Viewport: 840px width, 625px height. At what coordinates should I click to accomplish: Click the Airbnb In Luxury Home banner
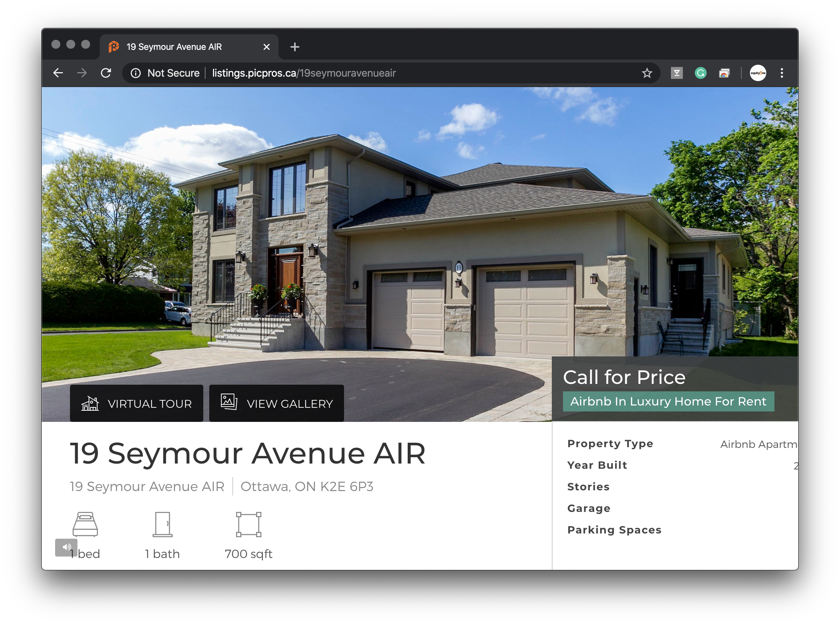pyautogui.click(x=668, y=401)
